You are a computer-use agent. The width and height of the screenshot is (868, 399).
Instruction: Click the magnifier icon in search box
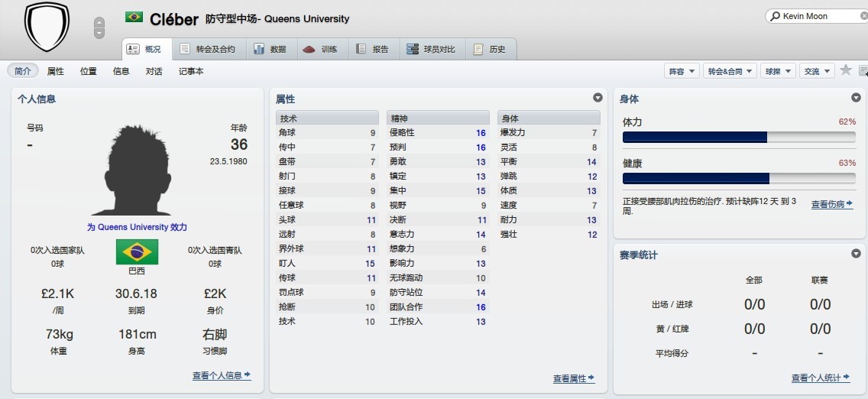[775, 16]
